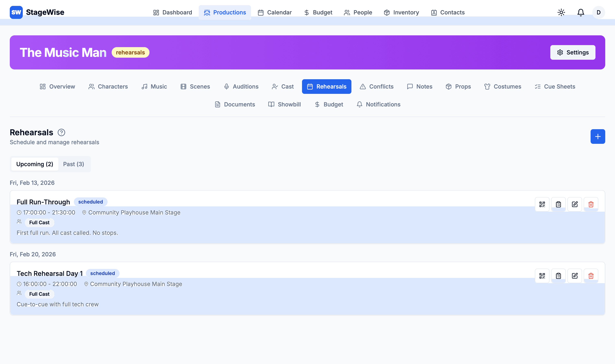
Task: Open the notifications bell in header
Action: 580,12
